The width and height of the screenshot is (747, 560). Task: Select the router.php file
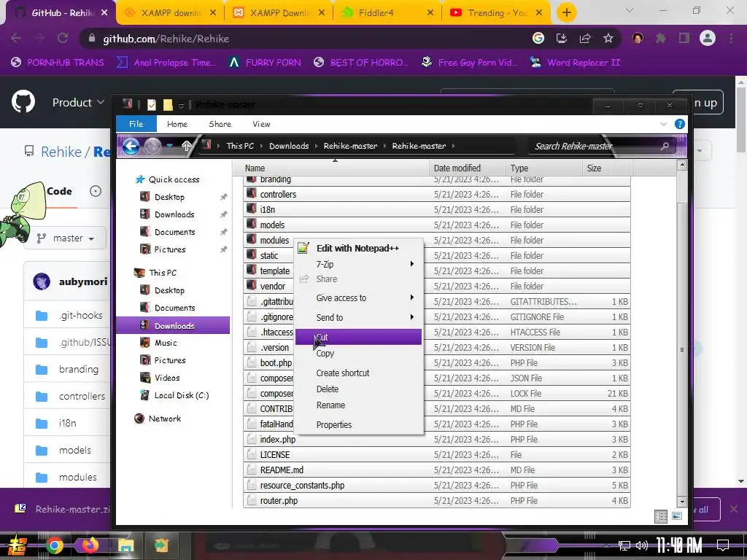(436, 500)
